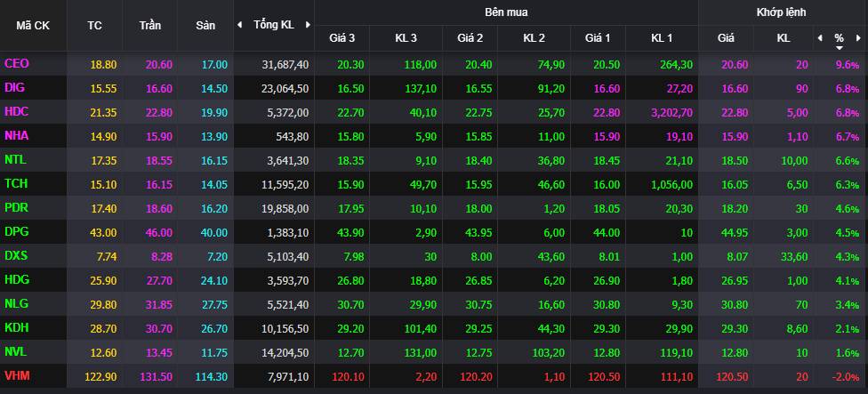This screenshot has width=868, height=394.
Task: Click the Sàn column header
Action: click(x=205, y=25)
